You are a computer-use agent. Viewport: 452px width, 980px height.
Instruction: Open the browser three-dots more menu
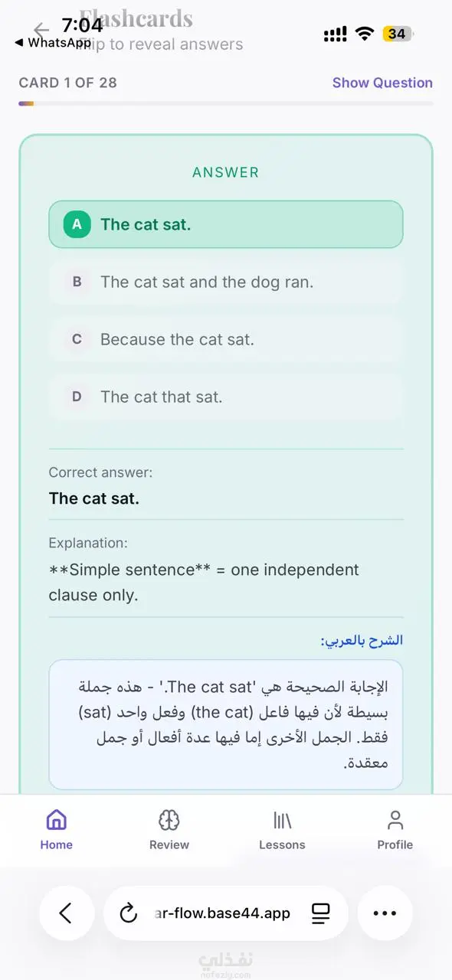(x=385, y=913)
